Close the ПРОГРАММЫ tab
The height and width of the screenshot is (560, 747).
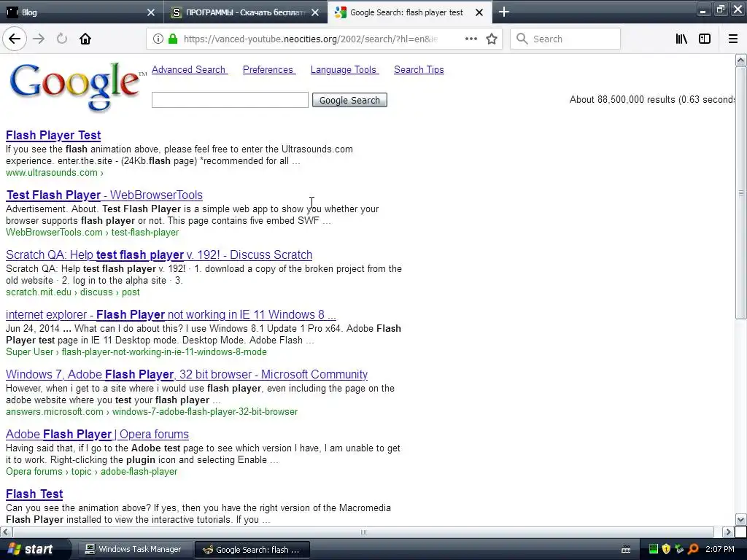[315, 12]
